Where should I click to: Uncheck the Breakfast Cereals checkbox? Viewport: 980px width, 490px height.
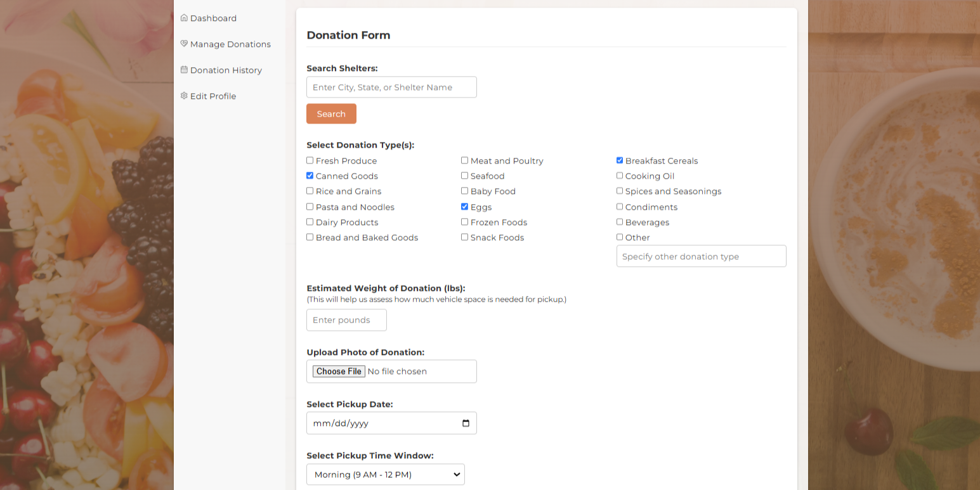pyautogui.click(x=620, y=160)
